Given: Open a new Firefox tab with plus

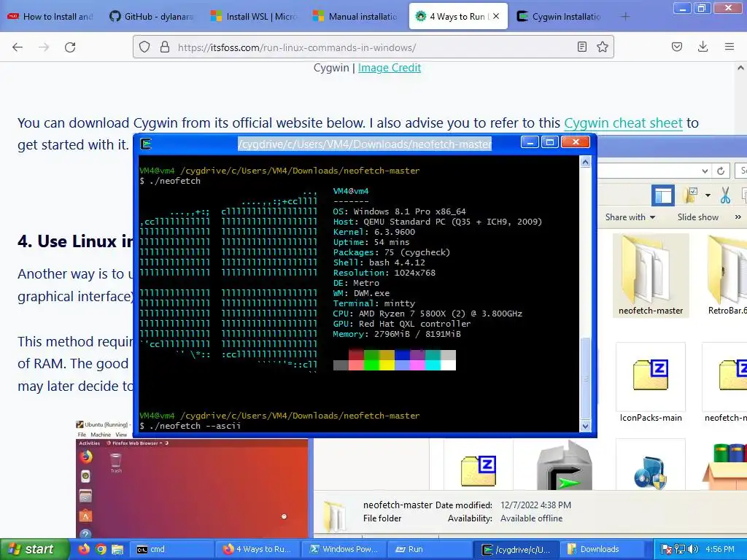Looking at the screenshot, I should 625,17.
